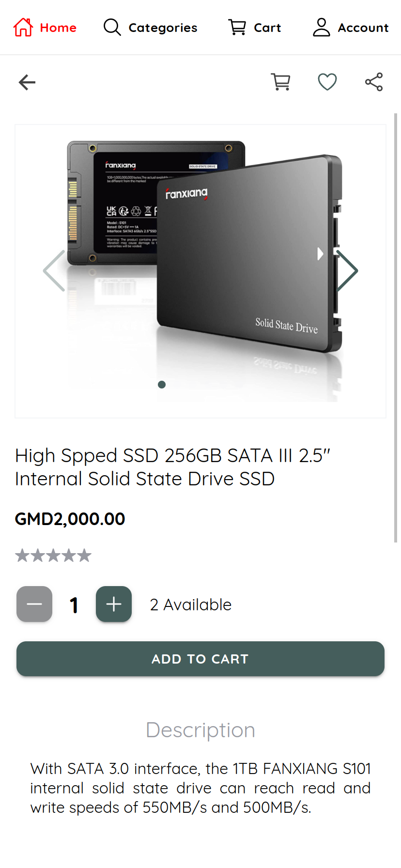Decrease quantity with the minus button
401x868 pixels.
pos(34,604)
